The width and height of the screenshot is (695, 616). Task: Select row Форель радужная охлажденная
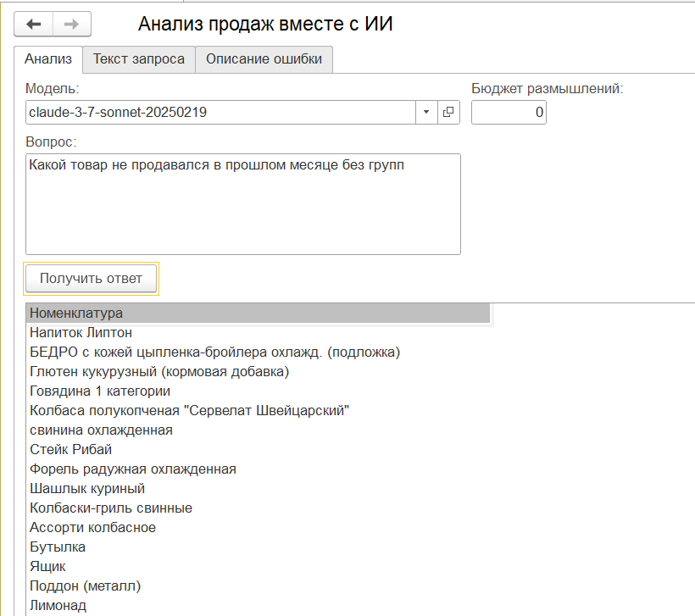[x=258, y=469]
